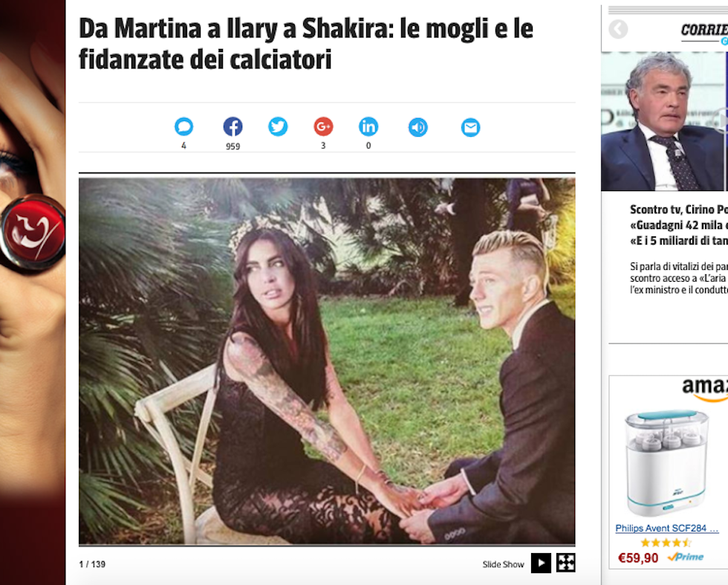Click the sterilizer product image
Viewport: 728px width, 585px height.
pyautogui.click(x=666, y=463)
